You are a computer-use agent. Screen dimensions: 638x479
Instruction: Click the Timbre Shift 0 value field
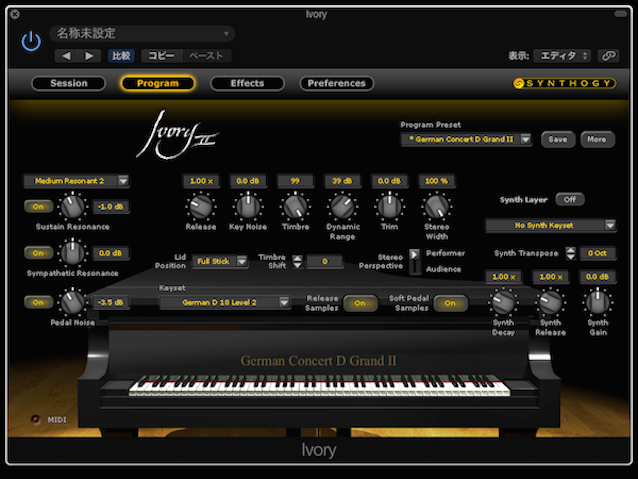325,261
